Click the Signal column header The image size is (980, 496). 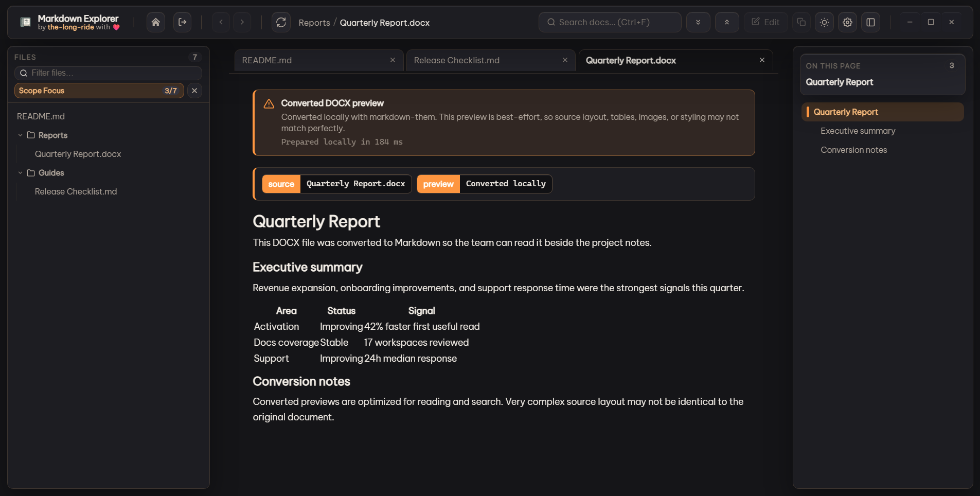click(422, 311)
